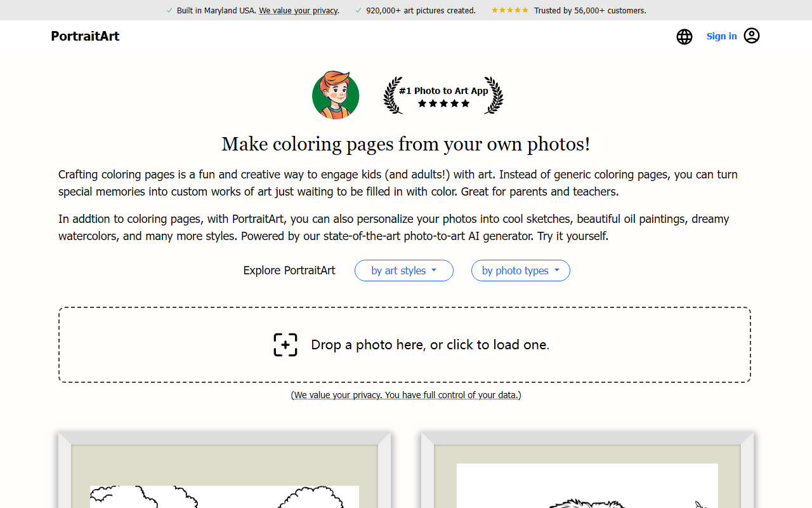This screenshot has height=508, width=812.
Task: Click the add-photo frame icon
Action: [x=285, y=345]
